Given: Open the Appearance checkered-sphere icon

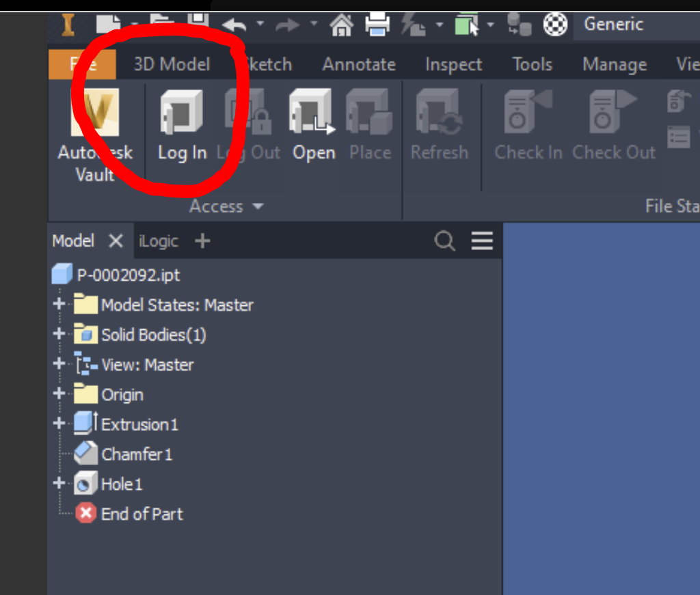Looking at the screenshot, I should (554, 25).
